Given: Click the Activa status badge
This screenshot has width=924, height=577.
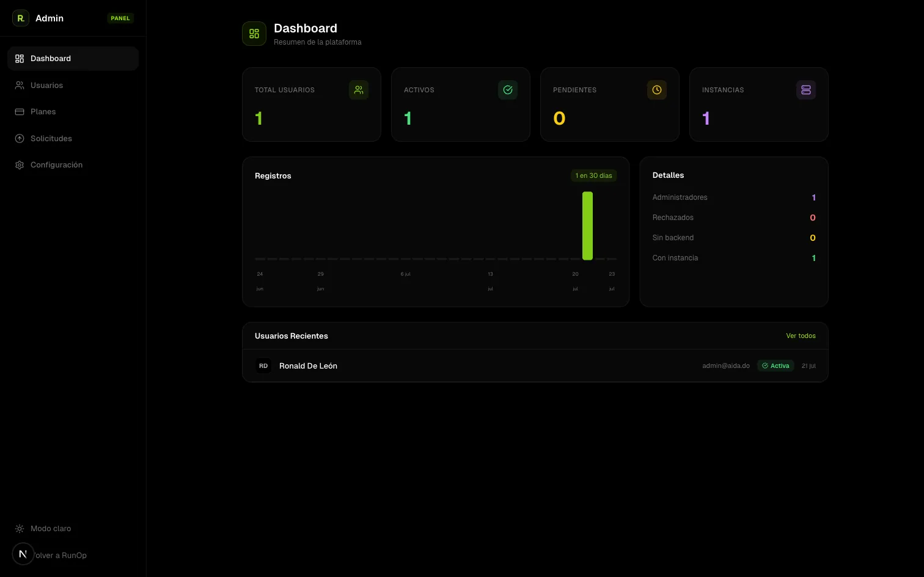Looking at the screenshot, I should (776, 366).
